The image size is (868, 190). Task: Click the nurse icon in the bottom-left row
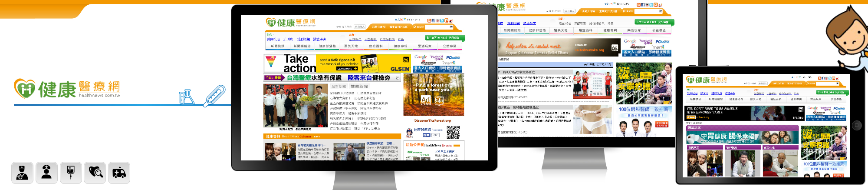pos(46,173)
